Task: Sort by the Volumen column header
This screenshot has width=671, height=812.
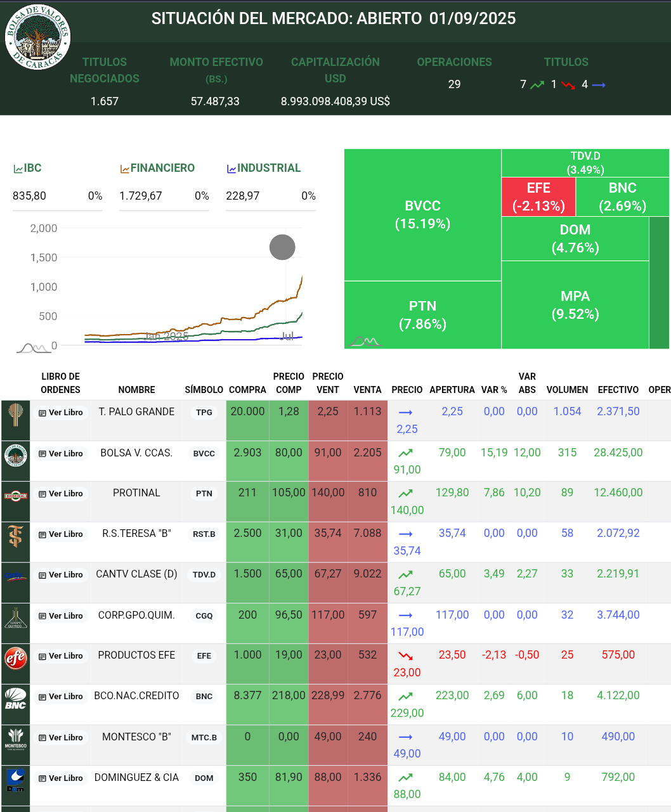Action: click(567, 390)
